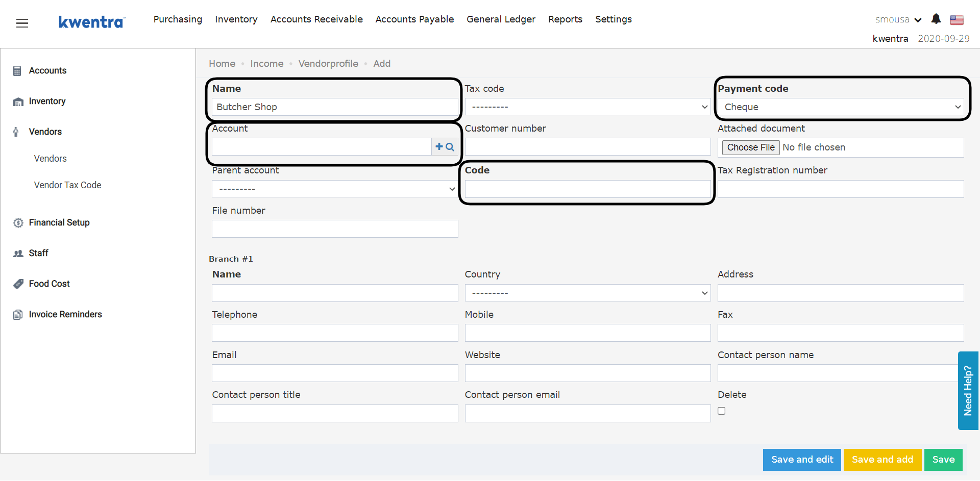Select Accounts in the sidebar
This screenshot has height=481, width=980.
(47, 71)
